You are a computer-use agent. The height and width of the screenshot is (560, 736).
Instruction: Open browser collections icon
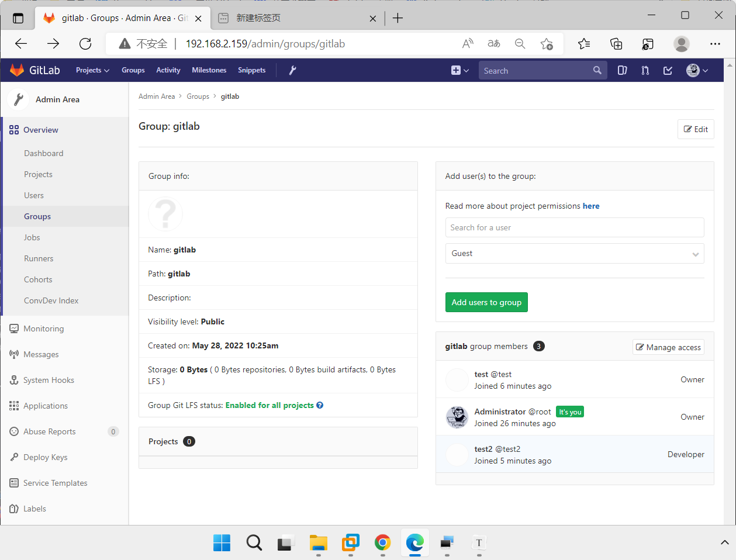pyautogui.click(x=616, y=44)
